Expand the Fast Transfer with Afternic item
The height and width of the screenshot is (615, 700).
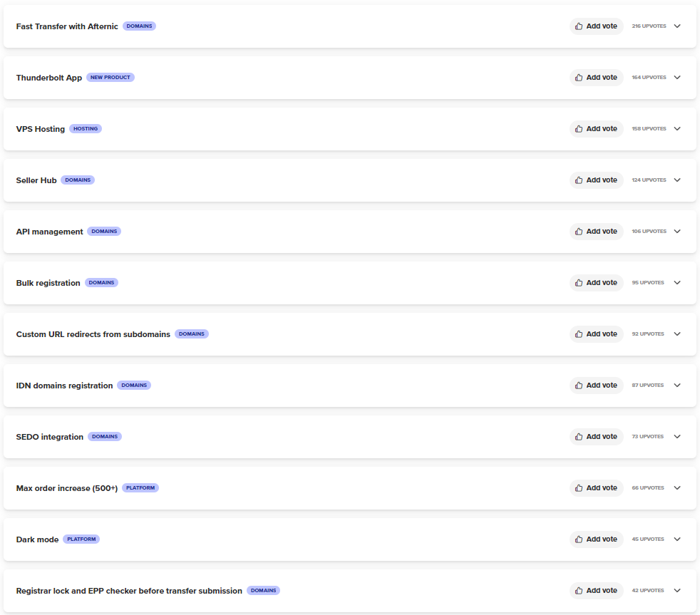677,26
